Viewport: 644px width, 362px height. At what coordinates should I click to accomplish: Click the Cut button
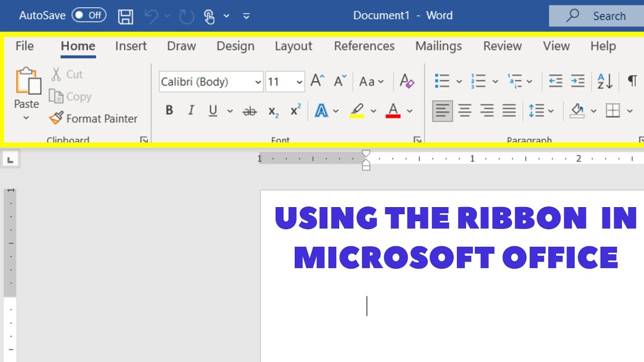pos(67,74)
